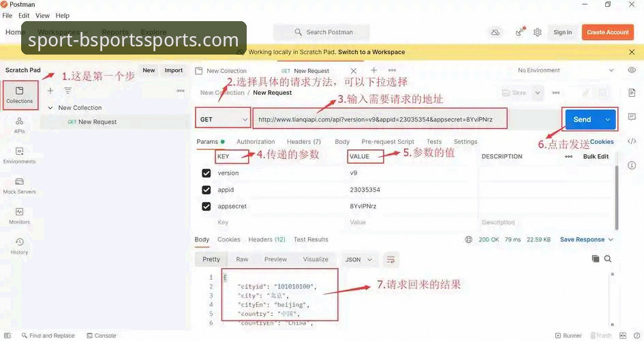Open the History sidebar panel
Viewport: 644px width, 341px height.
[x=19, y=246]
